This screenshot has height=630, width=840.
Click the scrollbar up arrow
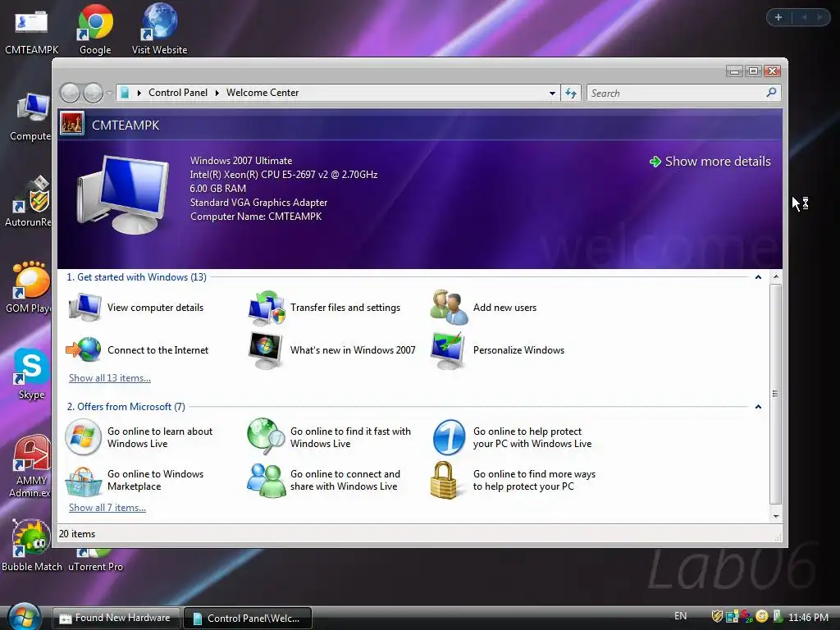(x=776, y=277)
